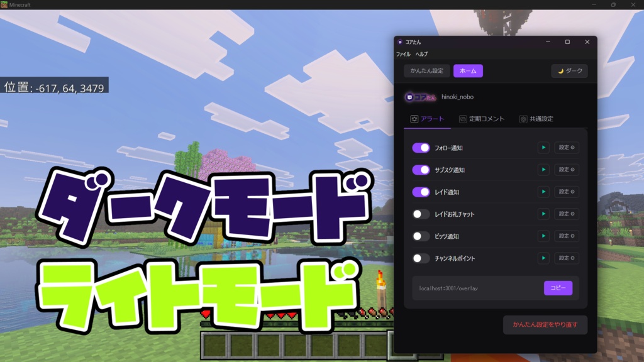
Task: Open ファイル menu
Action: tap(403, 54)
